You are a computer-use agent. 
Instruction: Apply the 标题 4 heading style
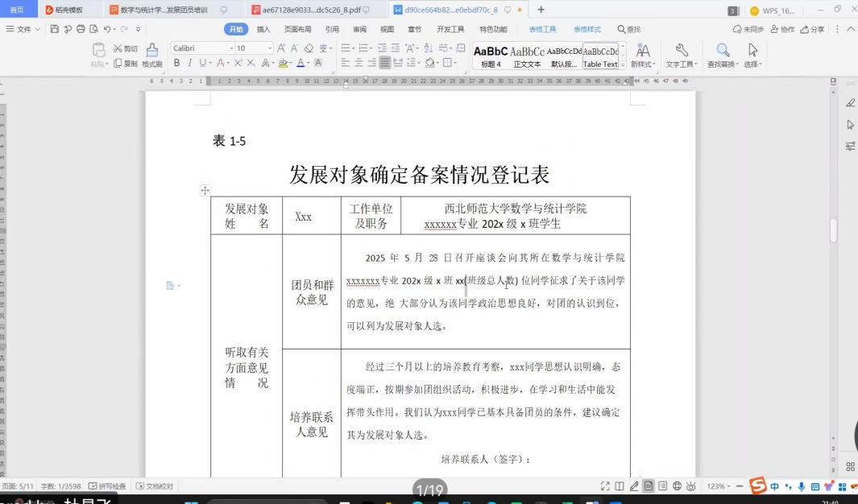pos(491,56)
